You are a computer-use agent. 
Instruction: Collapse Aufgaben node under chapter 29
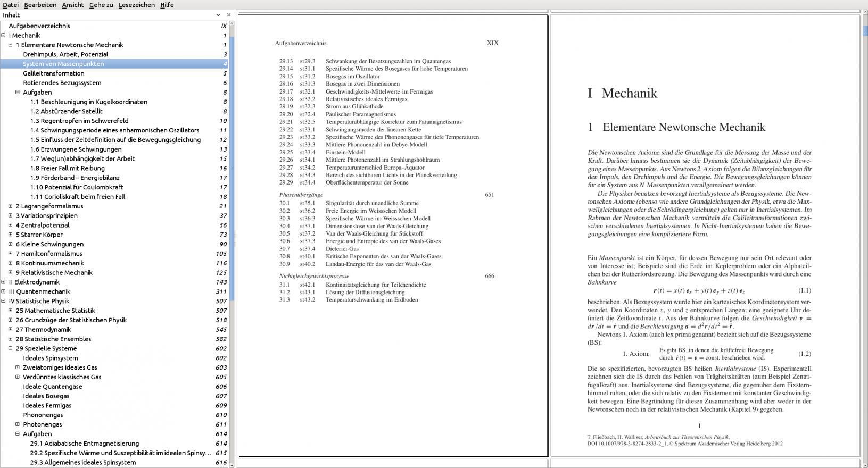click(x=18, y=434)
